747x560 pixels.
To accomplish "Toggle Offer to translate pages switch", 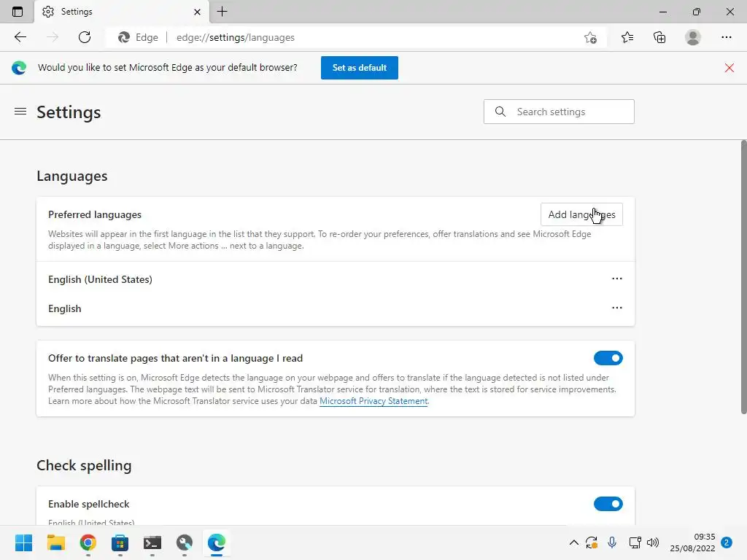I will click(608, 358).
